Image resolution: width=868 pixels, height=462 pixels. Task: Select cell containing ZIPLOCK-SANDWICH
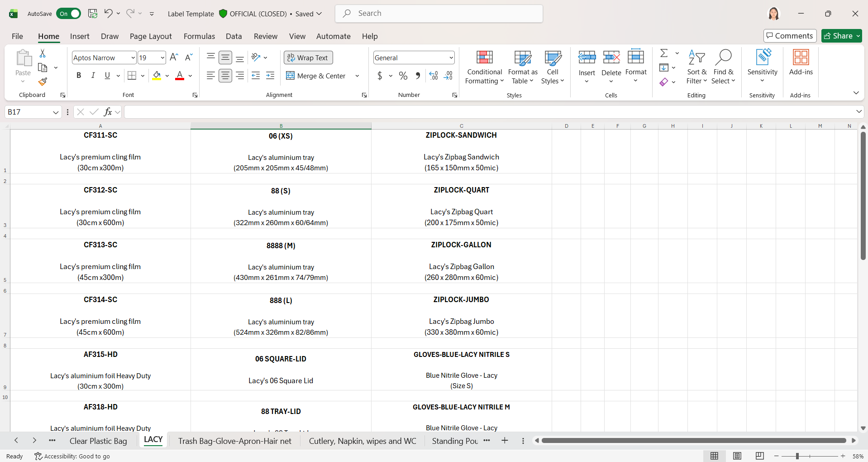point(461,151)
